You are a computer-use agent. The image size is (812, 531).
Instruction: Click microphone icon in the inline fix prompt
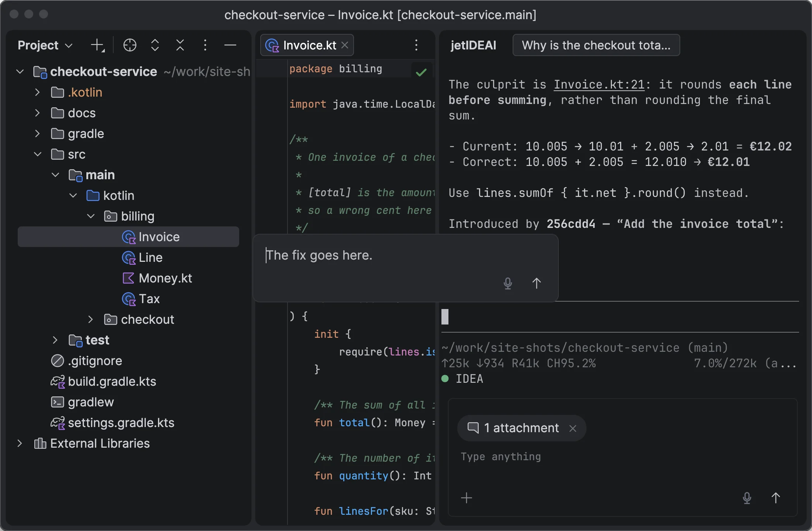click(508, 283)
